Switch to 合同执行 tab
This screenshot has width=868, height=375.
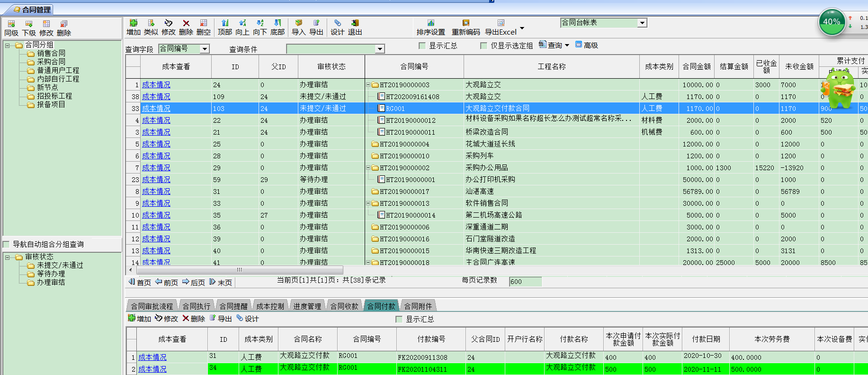pos(197,306)
